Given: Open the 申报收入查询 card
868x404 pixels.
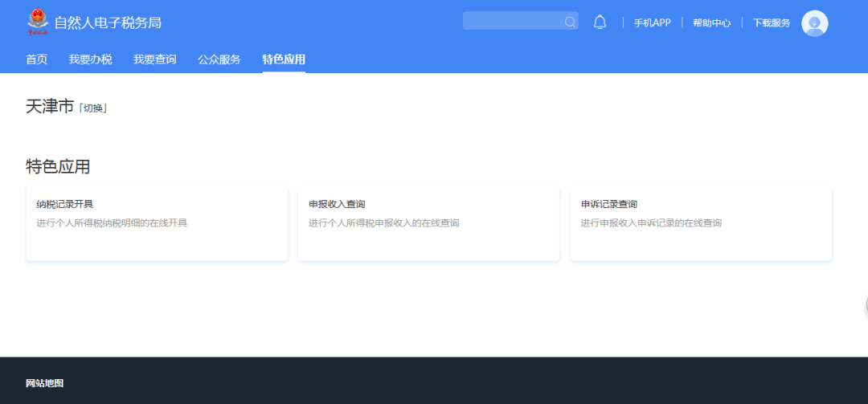Looking at the screenshot, I should [428, 223].
